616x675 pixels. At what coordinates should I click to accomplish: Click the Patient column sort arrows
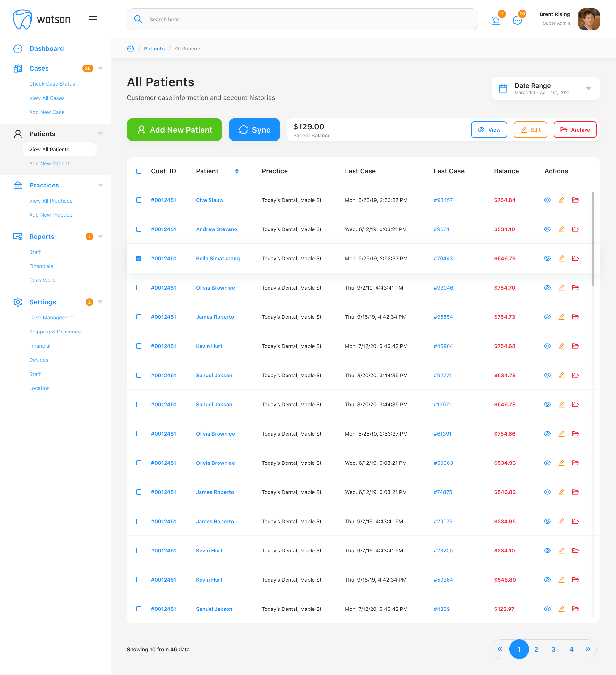(236, 171)
